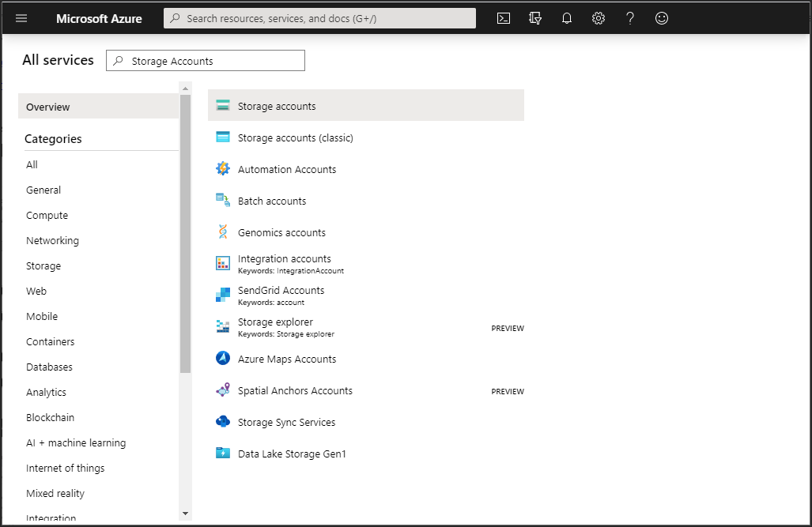812x527 pixels.
Task: Click the magnifier in All services filter box
Action: click(x=118, y=61)
